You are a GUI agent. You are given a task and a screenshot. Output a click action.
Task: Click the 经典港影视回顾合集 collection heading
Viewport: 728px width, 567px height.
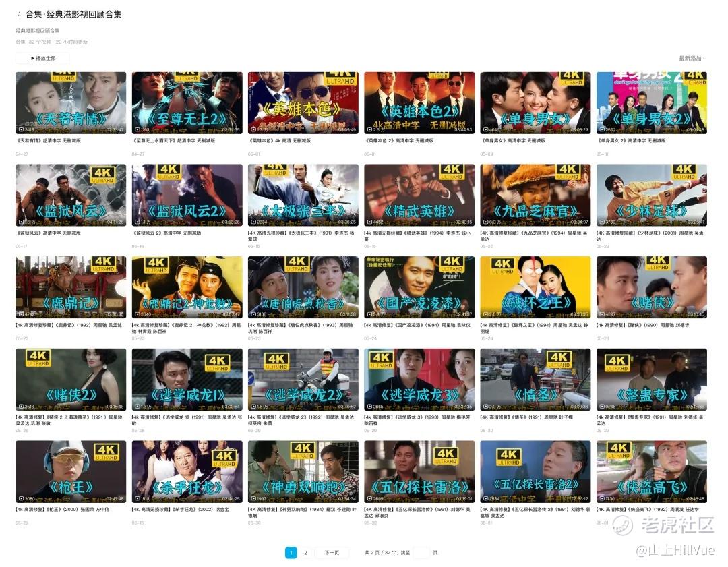click(x=73, y=14)
